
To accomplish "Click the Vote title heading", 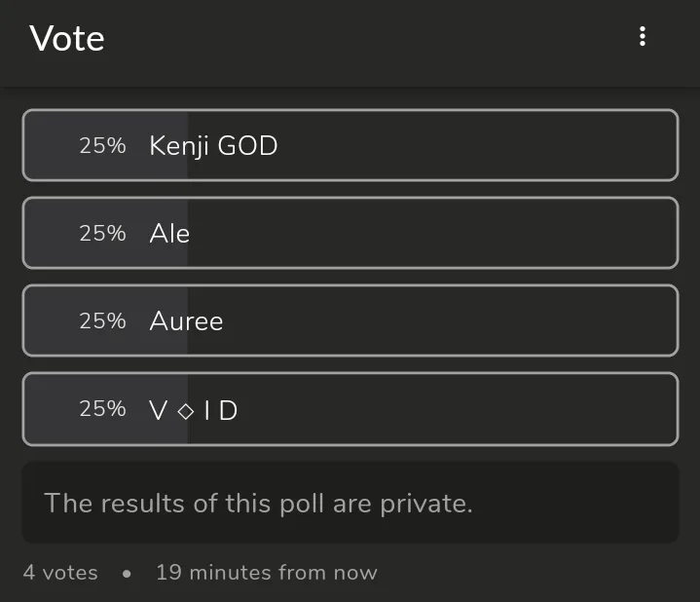I will click(x=67, y=39).
